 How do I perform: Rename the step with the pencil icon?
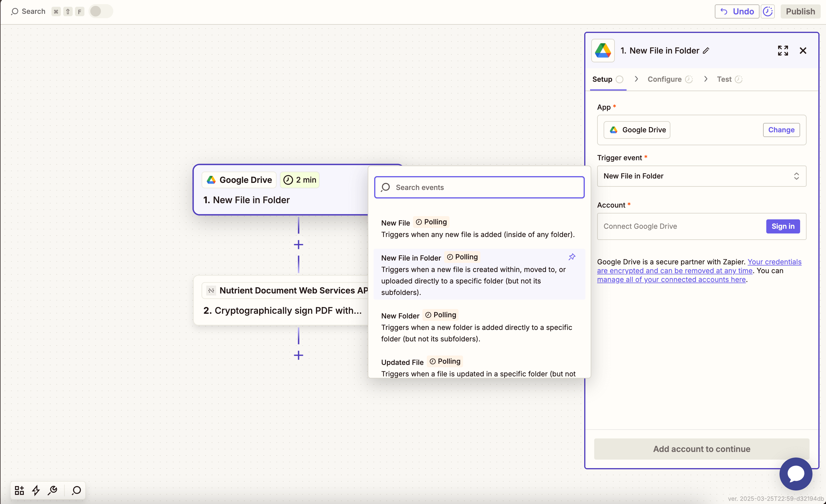click(x=706, y=50)
